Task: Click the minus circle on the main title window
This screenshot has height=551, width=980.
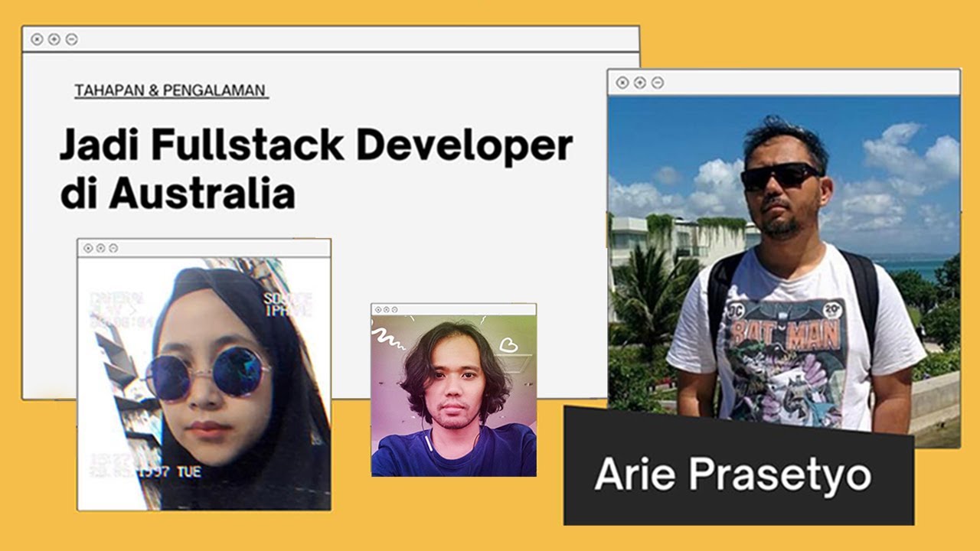Action: 71,39
